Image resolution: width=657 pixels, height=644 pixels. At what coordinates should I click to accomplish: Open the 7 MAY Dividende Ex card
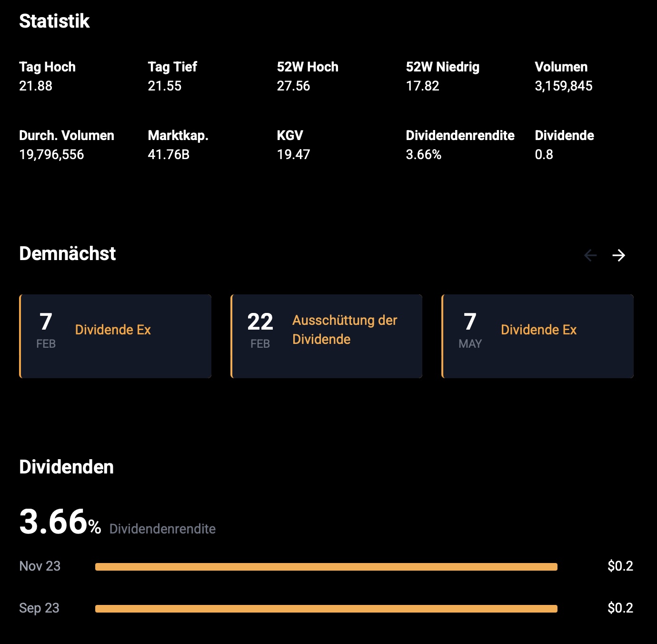click(538, 336)
